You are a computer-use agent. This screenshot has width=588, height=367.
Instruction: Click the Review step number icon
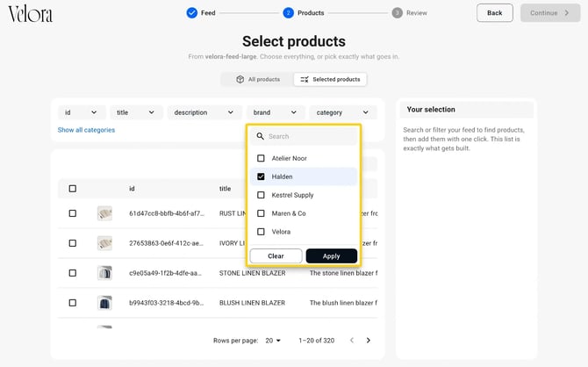coord(398,13)
